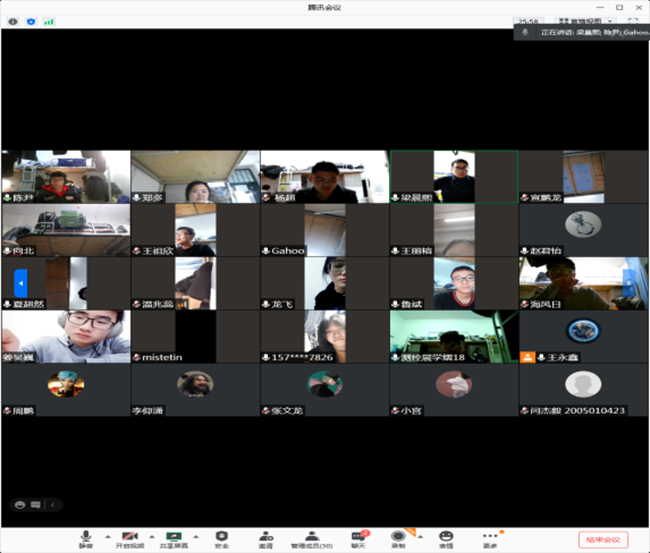Click the Gahoo name label
Screen dimensions: 650x553
(x=288, y=251)
